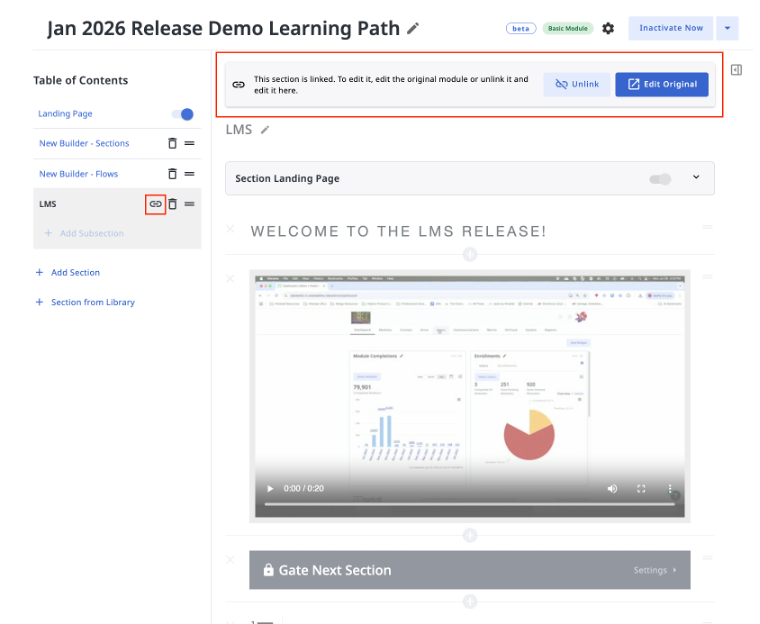Click Edit Original button
The image size is (760, 624).
click(x=662, y=84)
